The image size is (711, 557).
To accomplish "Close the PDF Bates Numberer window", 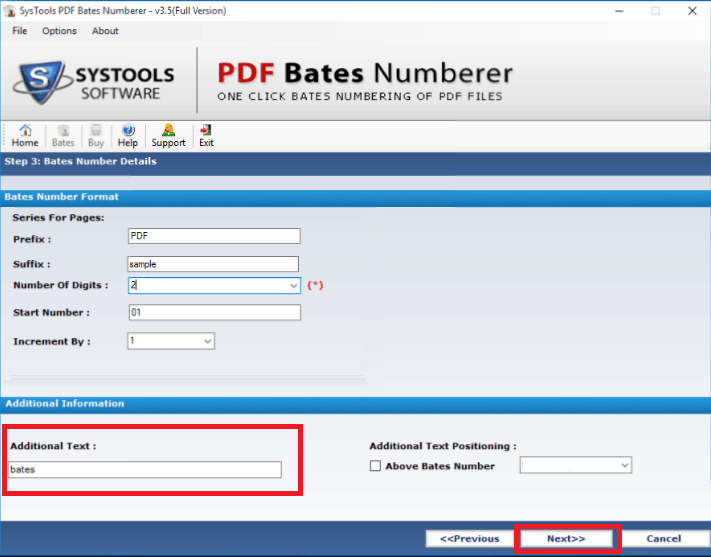I will 692,11.
